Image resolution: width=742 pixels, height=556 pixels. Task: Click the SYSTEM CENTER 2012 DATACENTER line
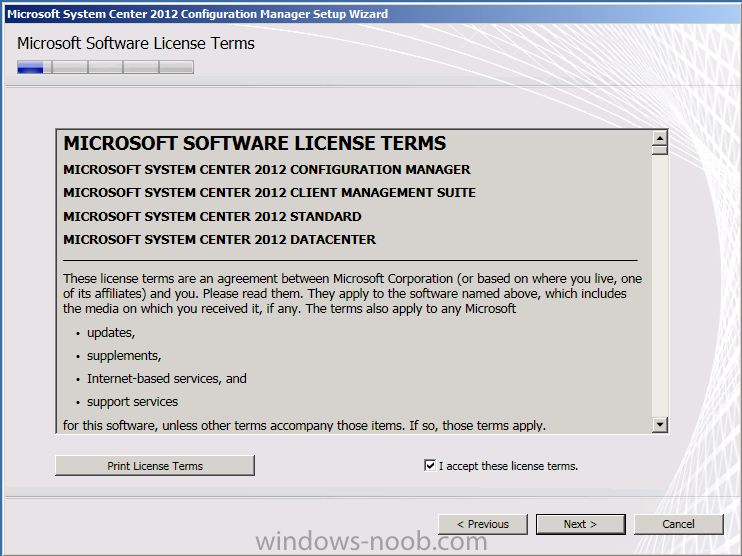[220, 239]
